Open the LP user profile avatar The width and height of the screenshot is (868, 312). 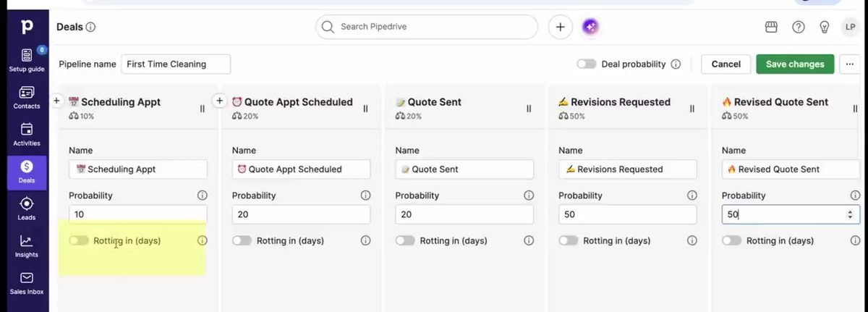click(850, 27)
